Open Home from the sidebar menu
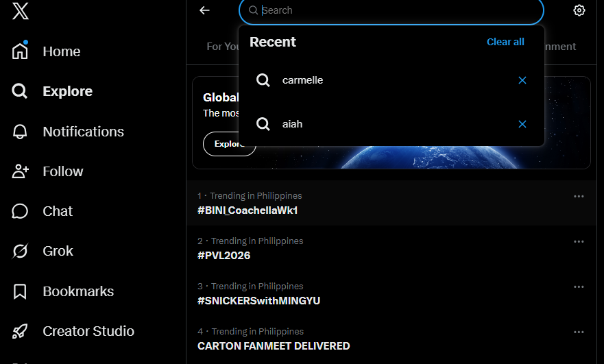Screen dimensions: 604x364 pyautogui.click(x=62, y=51)
